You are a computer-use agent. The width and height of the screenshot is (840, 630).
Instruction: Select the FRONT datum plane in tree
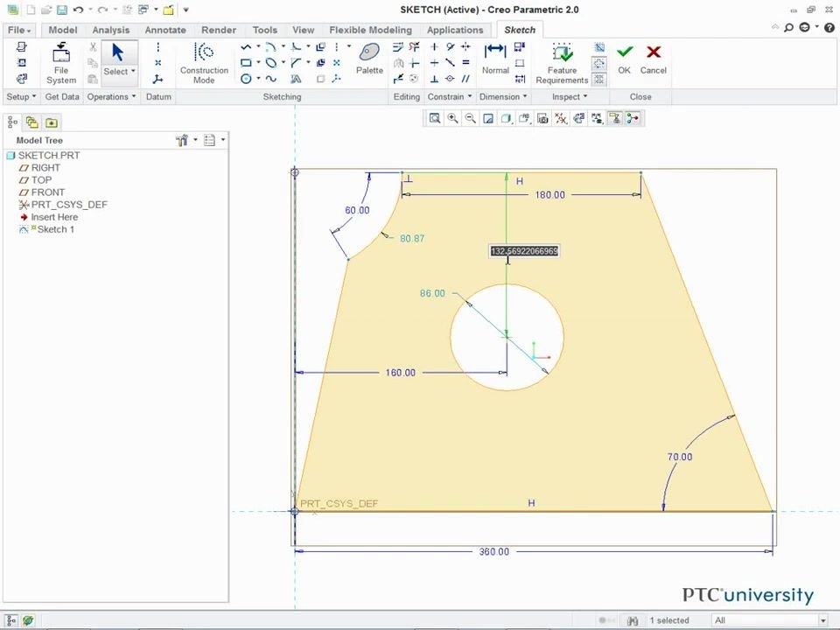pyautogui.click(x=42, y=192)
